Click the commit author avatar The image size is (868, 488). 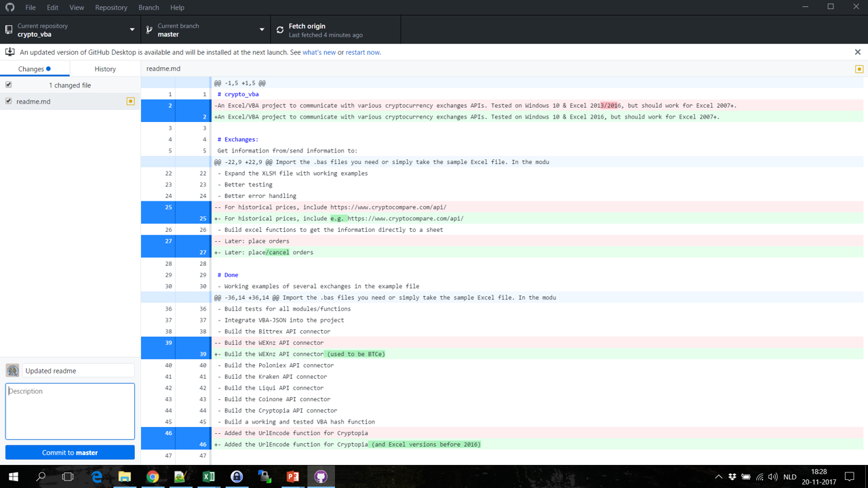(12, 371)
